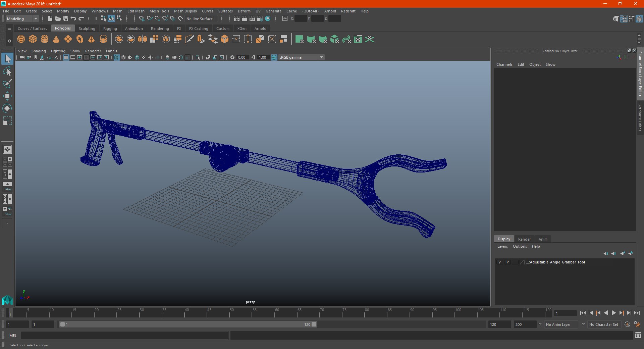Toggle snap to grids

click(x=142, y=19)
